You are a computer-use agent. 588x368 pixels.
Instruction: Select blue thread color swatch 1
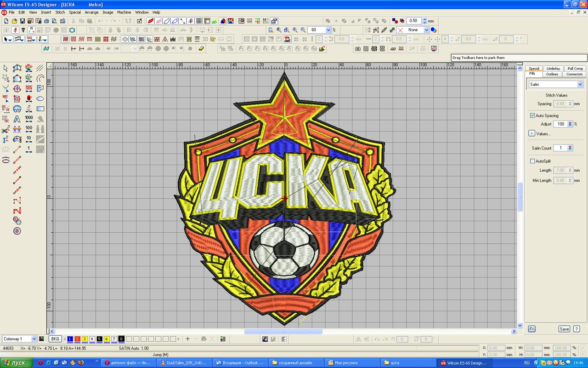pos(70,339)
